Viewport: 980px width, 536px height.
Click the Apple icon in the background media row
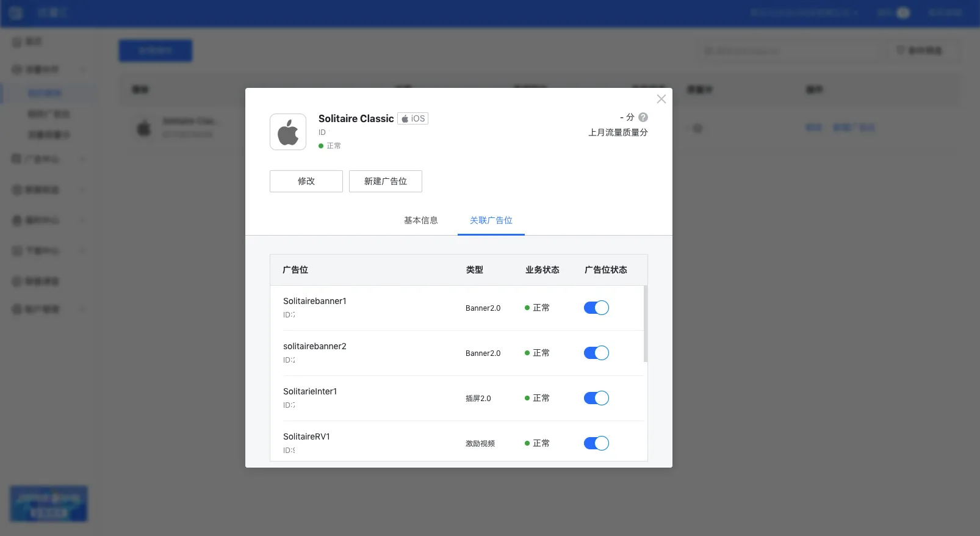(x=144, y=128)
